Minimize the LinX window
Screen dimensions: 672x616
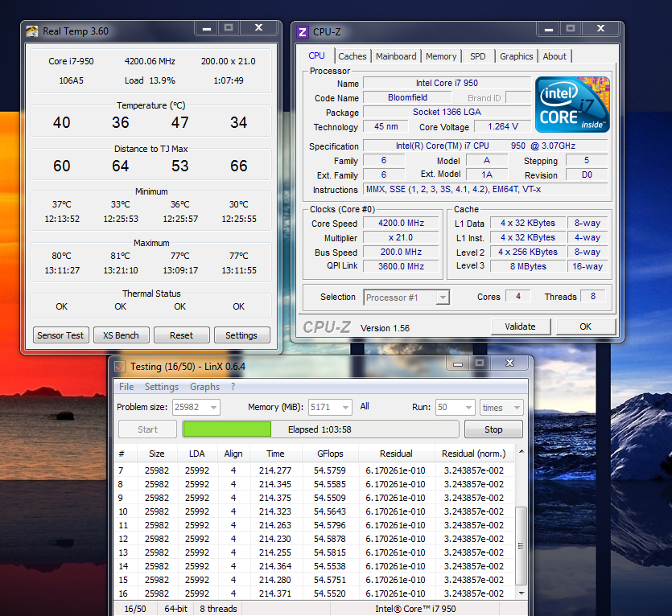pos(458,363)
